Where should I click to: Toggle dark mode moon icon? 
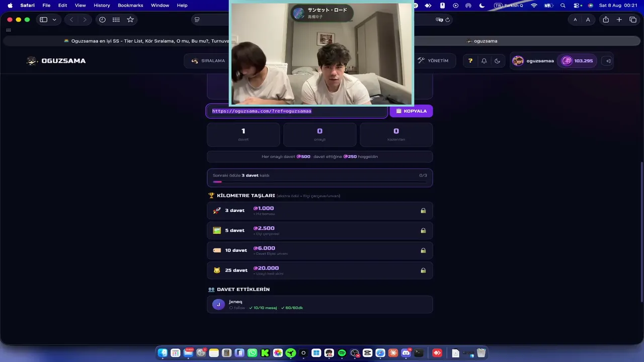pyautogui.click(x=498, y=61)
